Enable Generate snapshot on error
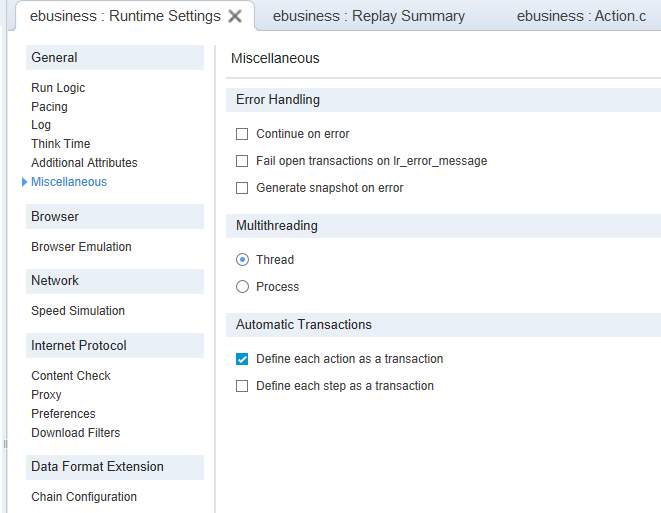 [x=242, y=188]
